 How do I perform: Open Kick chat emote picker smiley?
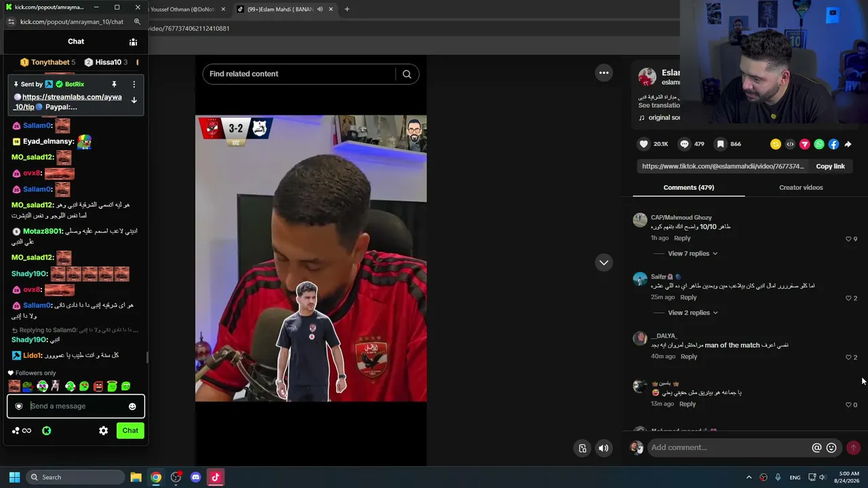(132, 406)
